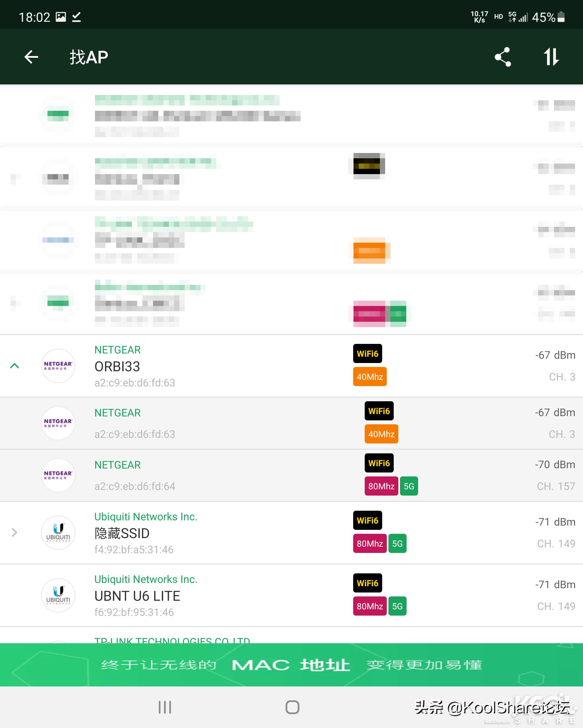
Task: Tap 80Mhz badge on hidden SSID row
Action: (370, 543)
